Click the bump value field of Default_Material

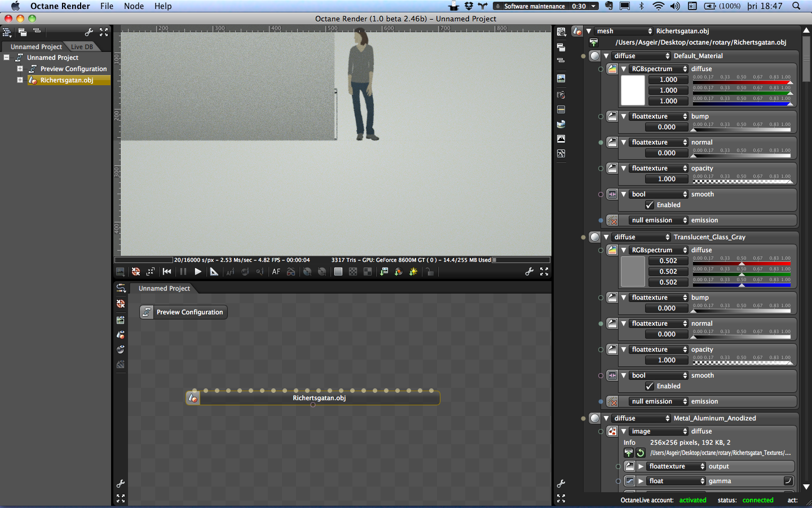click(x=667, y=128)
